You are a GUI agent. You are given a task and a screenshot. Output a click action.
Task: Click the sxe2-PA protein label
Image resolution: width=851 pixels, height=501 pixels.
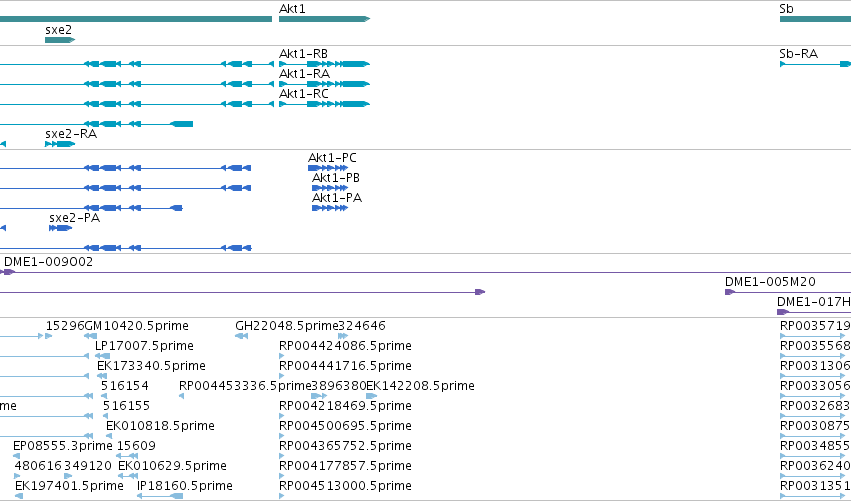[75, 218]
